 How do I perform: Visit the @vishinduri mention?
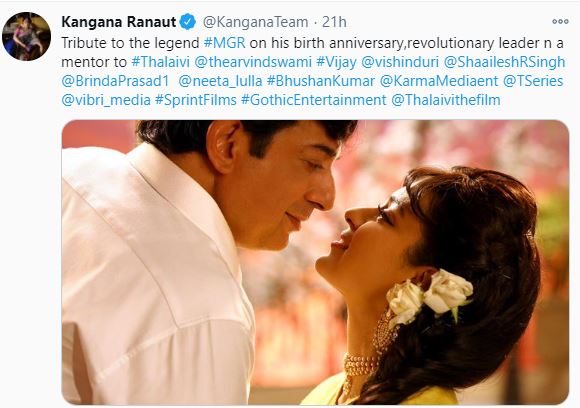pos(399,62)
